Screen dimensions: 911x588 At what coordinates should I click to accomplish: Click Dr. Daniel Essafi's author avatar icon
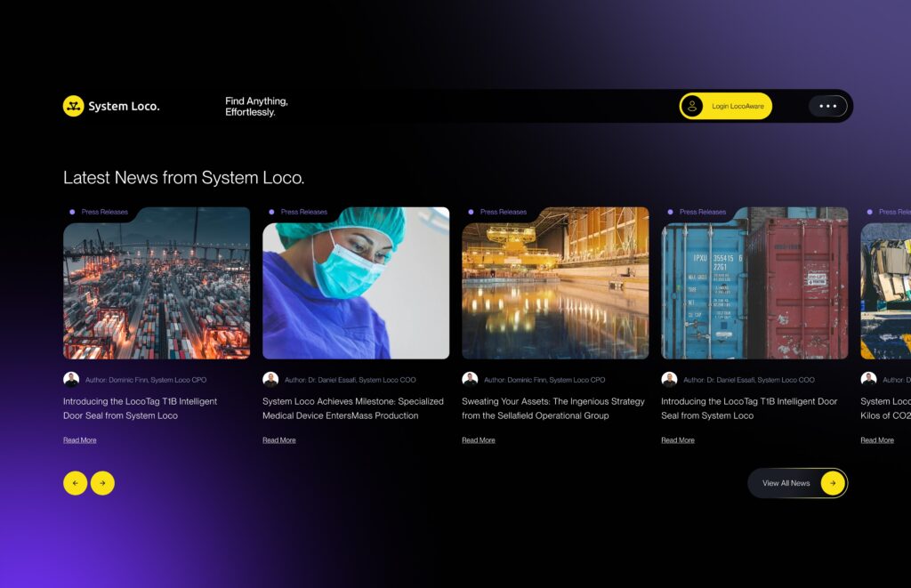point(270,378)
